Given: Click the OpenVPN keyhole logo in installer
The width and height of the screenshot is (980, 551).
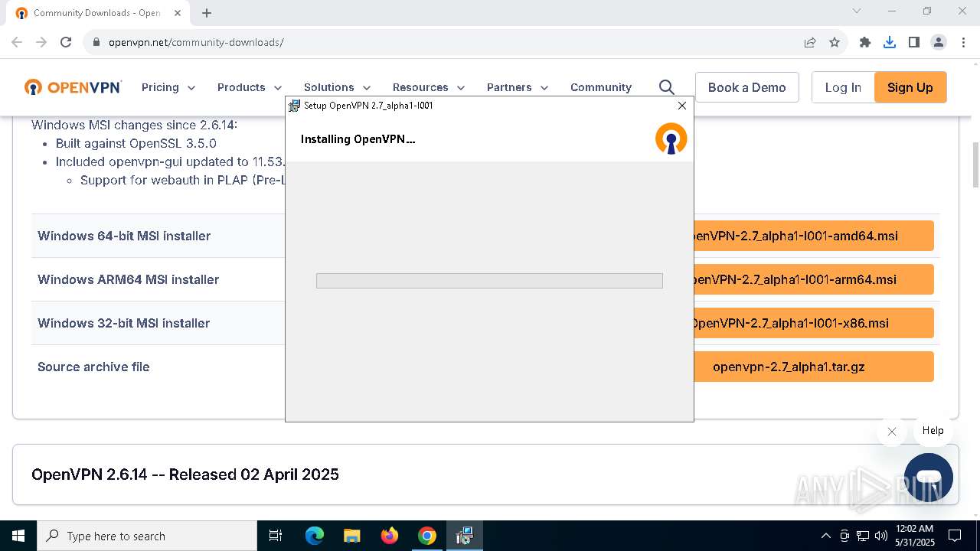Looking at the screenshot, I should click(671, 139).
